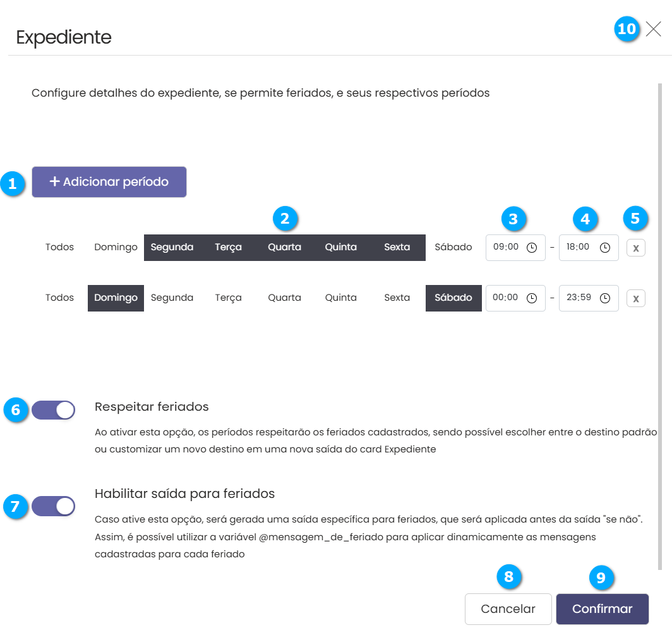This screenshot has width=672, height=642.
Task: Remove the first period with its x button
Action: [x=636, y=248]
